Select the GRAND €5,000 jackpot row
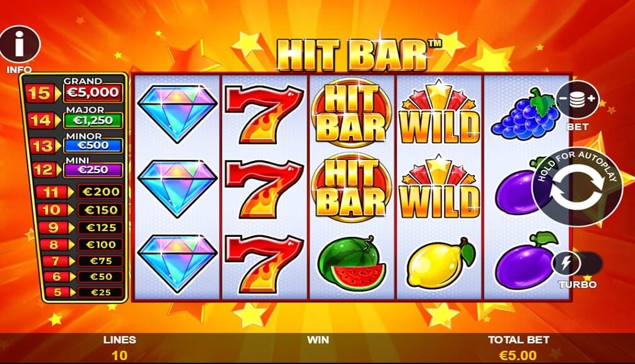The height and width of the screenshot is (364, 635). (x=74, y=90)
